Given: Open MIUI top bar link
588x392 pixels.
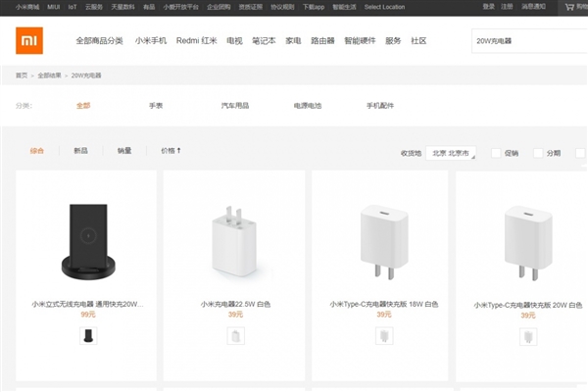Looking at the screenshot, I should pos(54,7).
